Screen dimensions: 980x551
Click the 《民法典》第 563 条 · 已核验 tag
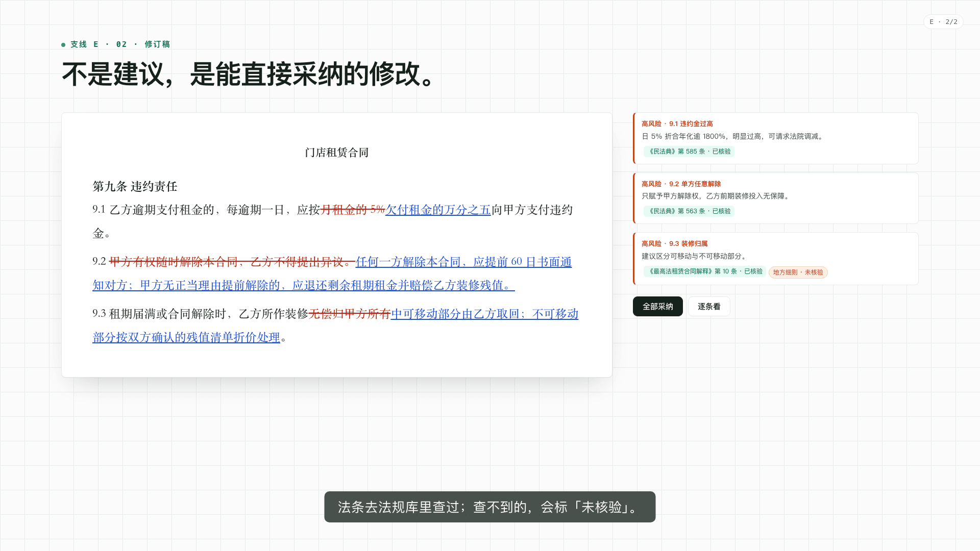coord(689,211)
